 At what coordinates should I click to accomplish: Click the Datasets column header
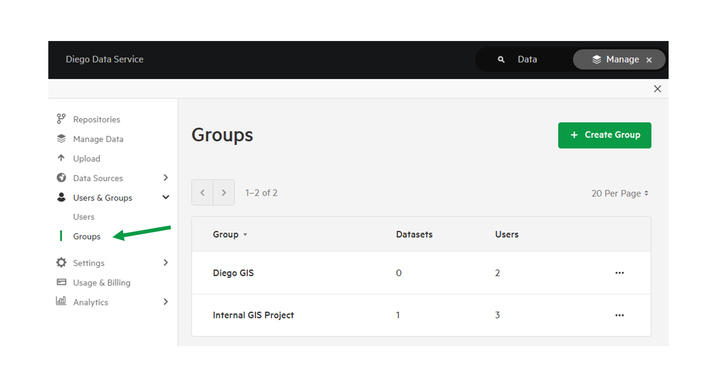(x=414, y=235)
